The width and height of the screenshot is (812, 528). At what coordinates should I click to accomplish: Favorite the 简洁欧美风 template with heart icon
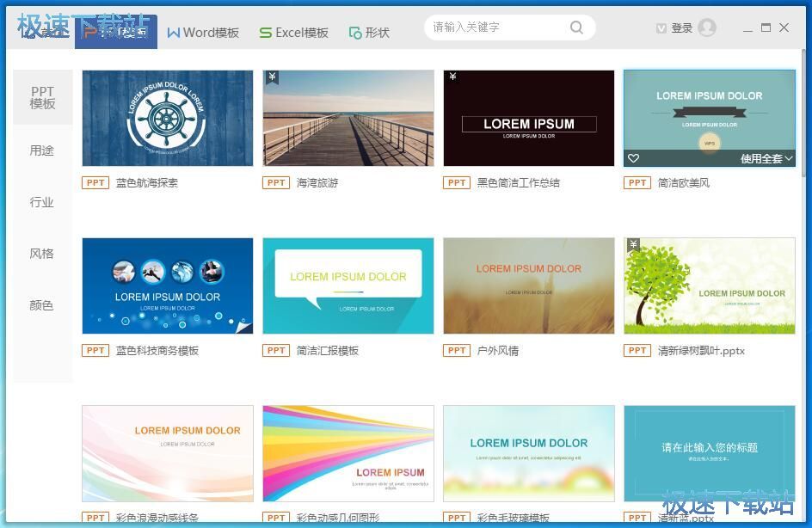[634, 158]
